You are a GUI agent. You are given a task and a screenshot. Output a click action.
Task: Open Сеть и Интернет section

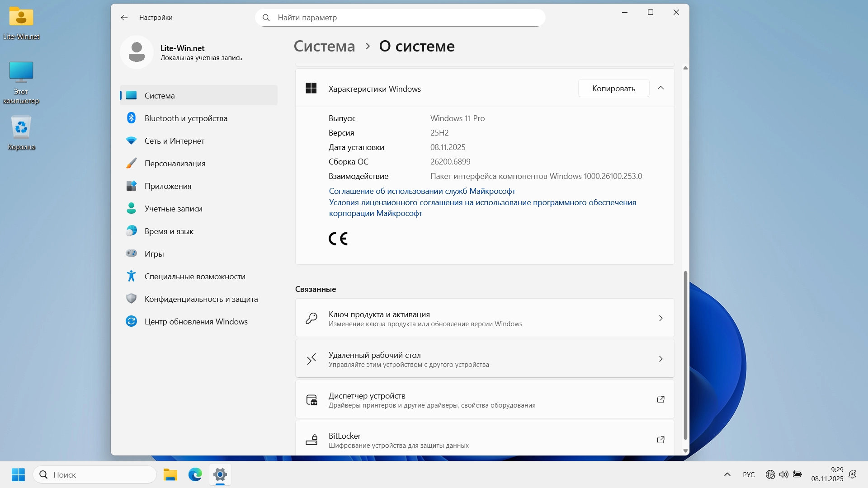click(174, 141)
